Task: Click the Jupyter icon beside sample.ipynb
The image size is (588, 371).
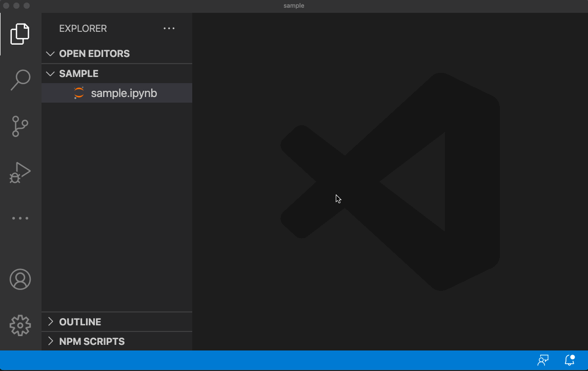Action: click(79, 93)
